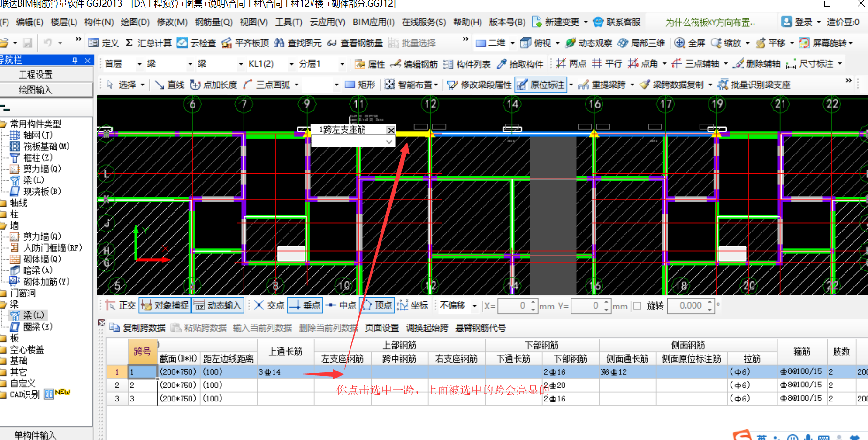Open 属性 properties panel
Screen dimensions: 868x440
coord(370,64)
